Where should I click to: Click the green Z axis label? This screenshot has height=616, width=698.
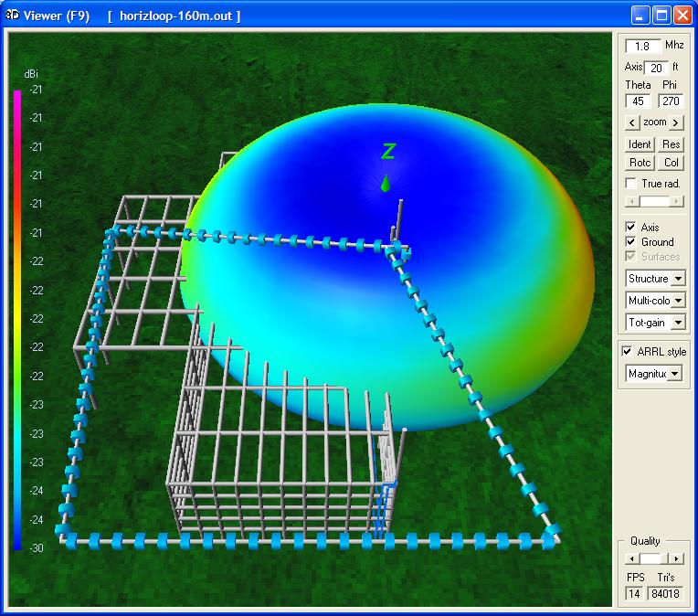[387, 152]
